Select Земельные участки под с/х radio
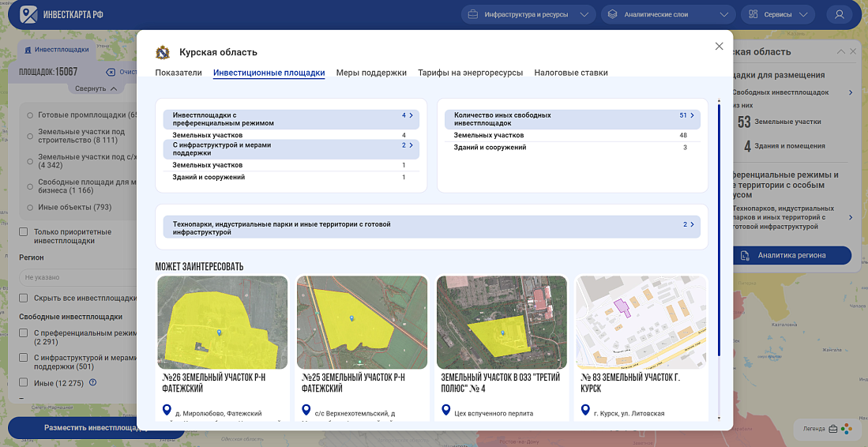Image resolution: width=868 pixels, height=447 pixels. pos(30,161)
